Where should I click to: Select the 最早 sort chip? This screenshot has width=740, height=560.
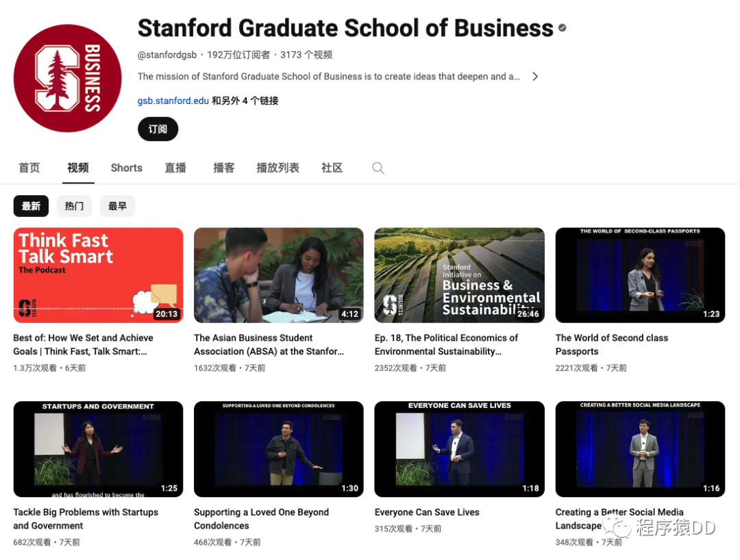click(x=118, y=206)
